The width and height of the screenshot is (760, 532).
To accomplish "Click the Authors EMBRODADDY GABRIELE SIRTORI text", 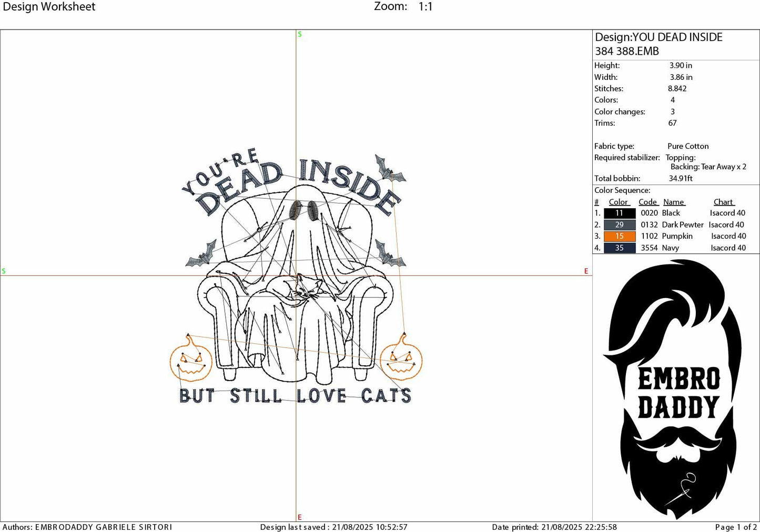I will click(87, 527).
